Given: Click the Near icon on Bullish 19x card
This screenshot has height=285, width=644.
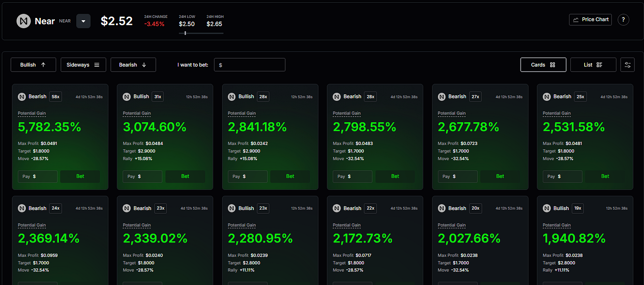Looking at the screenshot, I should point(546,208).
